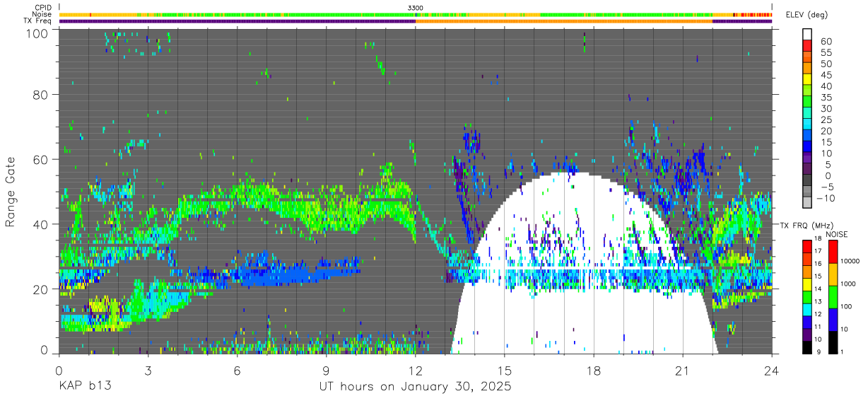868x401 pixels.
Task: Click the yellow swatch in ELEV colorbar
Action: (x=807, y=80)
